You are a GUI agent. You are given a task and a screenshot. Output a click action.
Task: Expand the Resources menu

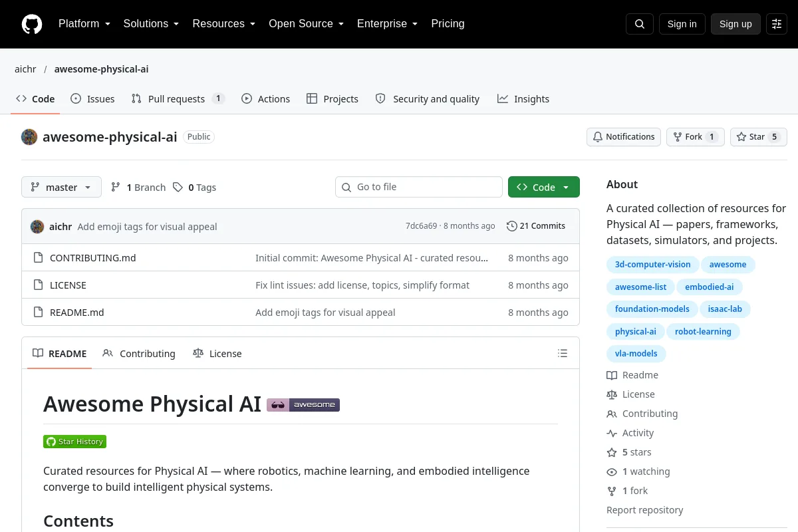pos(224,24)
